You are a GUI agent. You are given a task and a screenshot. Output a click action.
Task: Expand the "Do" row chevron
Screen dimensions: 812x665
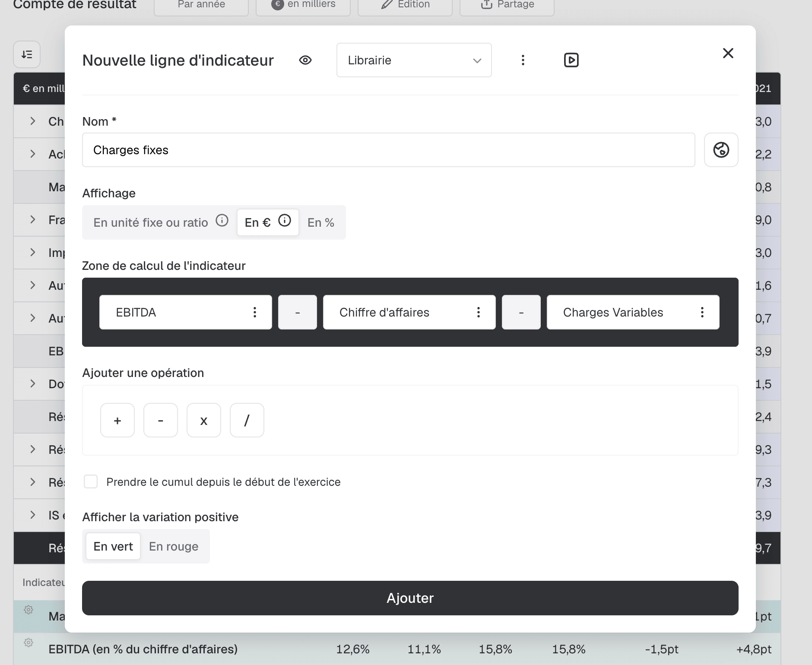[x=33, y=383]
